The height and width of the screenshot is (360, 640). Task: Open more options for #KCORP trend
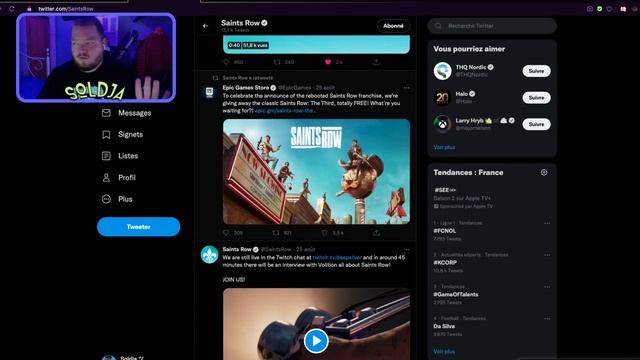point(547,255)
